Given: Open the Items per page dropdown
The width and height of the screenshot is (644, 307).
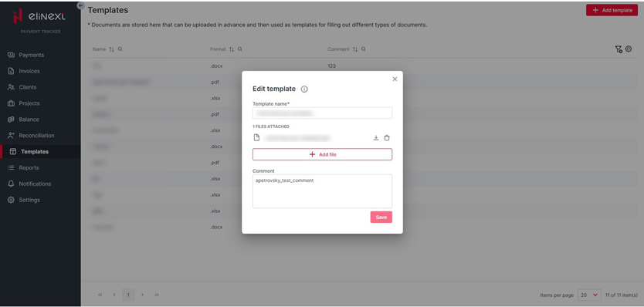Looking at the screenshot, I should 589,295.
